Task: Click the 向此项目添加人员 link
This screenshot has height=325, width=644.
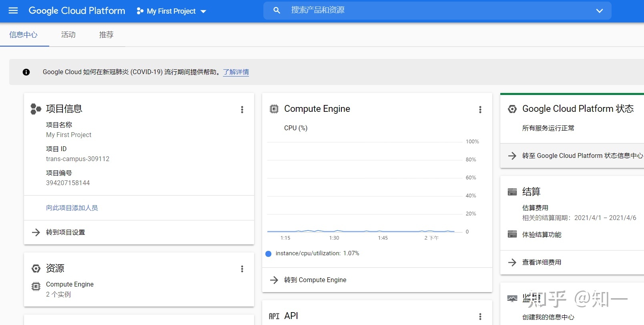Action: pos(72,208)
